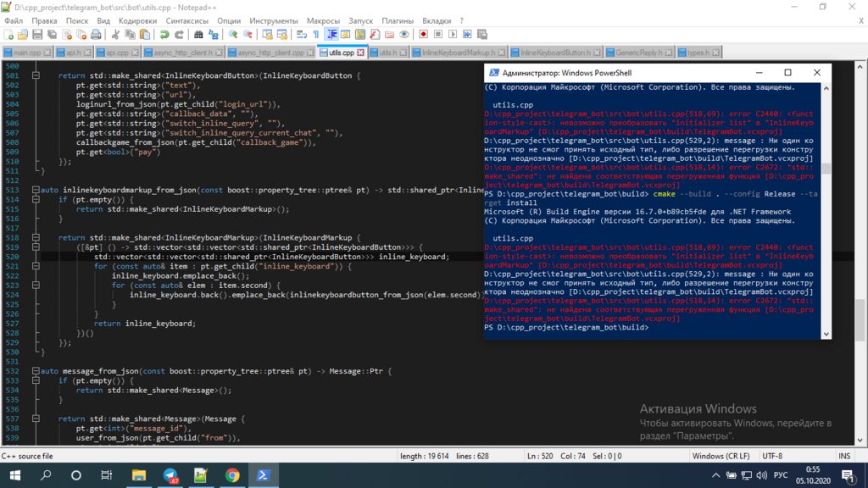
Task: Cut selection with scissors icon
Action: pyautogui.click(x=115, y=34)
